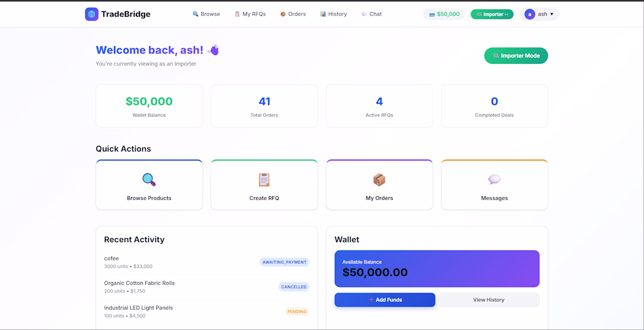
Task: Open the My RFQs page
Action: tap(251, 14)
